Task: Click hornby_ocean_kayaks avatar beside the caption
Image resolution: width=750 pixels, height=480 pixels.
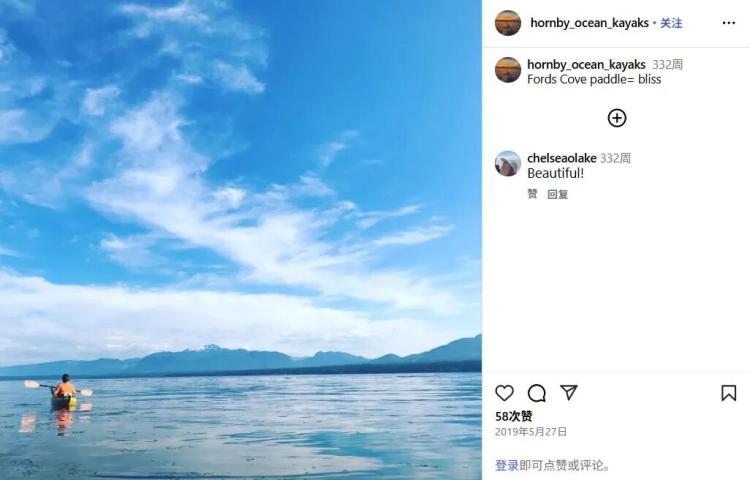Action: tap(508, 70)
